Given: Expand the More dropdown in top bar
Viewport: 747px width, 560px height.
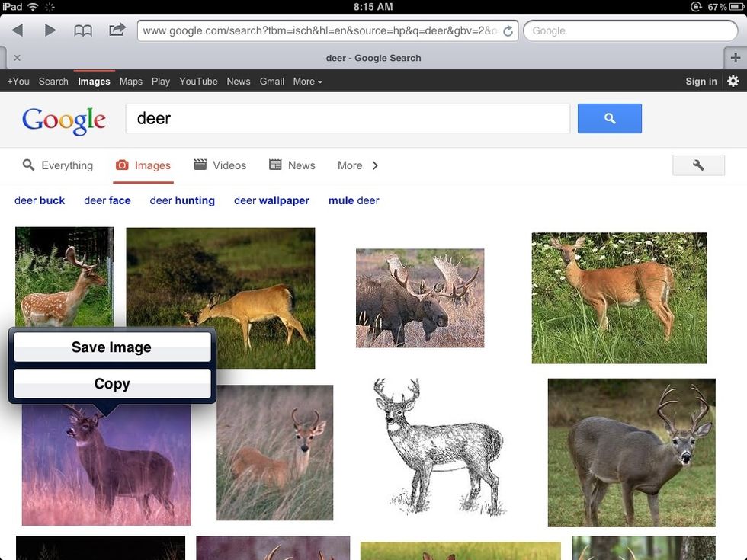Looking at the screenshot, I should tap(307, 82).
